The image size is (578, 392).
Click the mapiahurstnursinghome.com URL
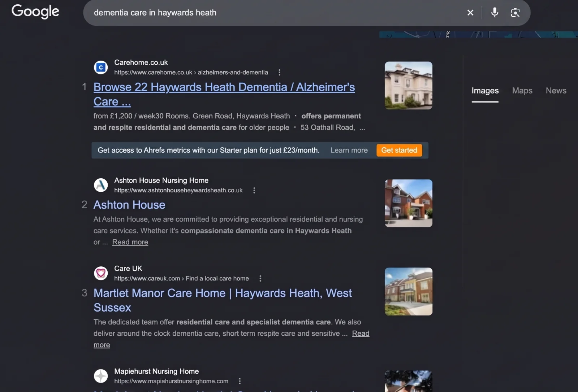(171, 381)
